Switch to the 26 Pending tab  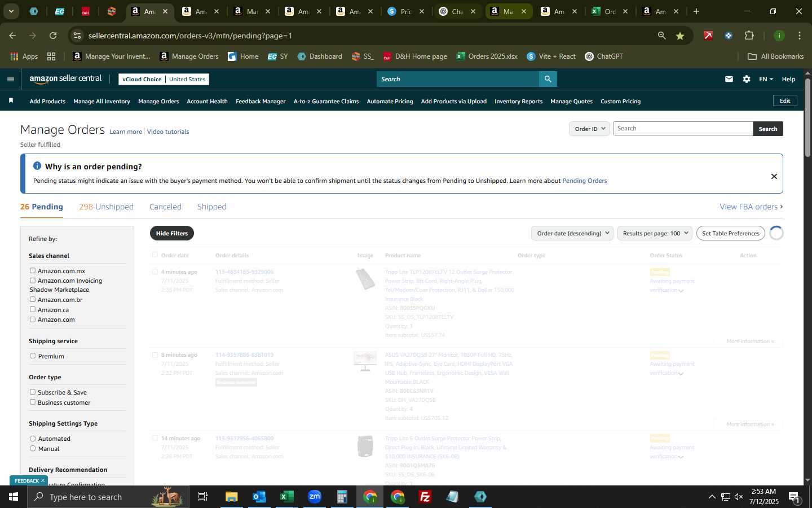(x=42, y=207)
